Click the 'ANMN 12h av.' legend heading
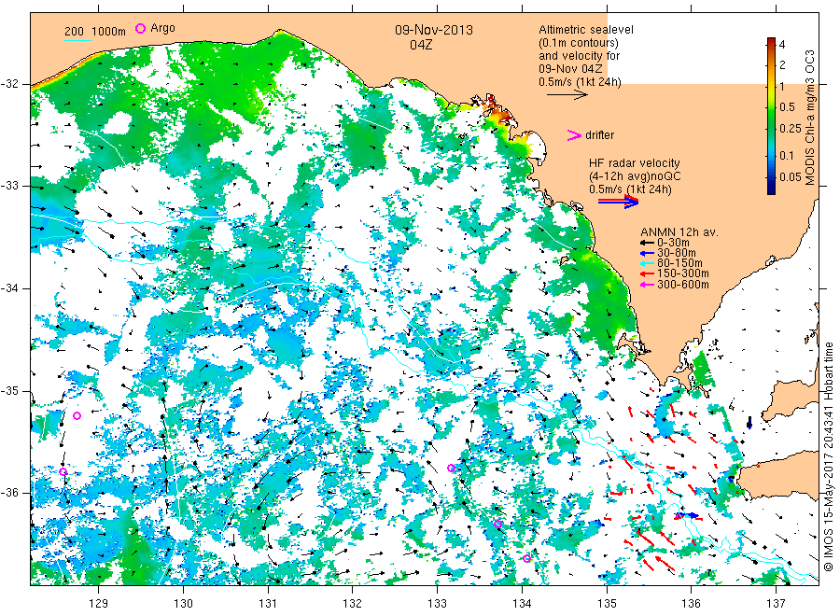This screenshot has width=840, height=616. coord(679,232)
